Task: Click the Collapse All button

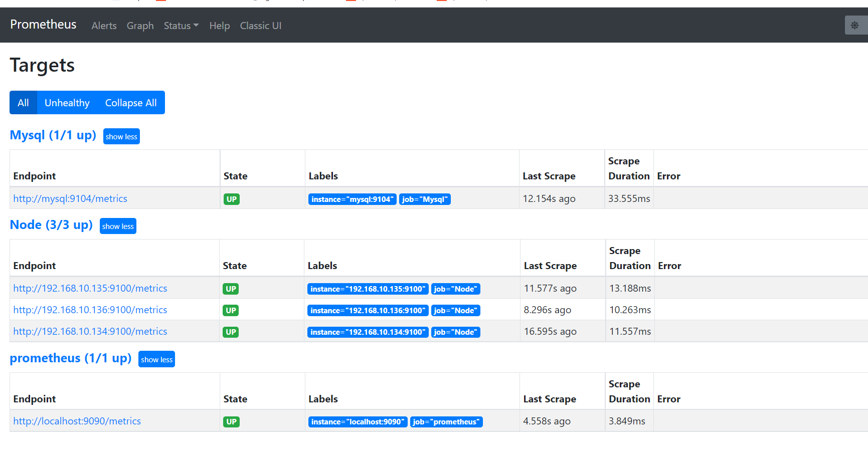Action: (131, 103)
